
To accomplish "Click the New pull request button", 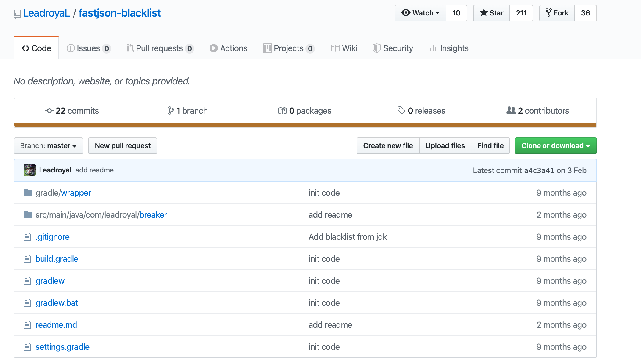I will (x=123, y=146).
